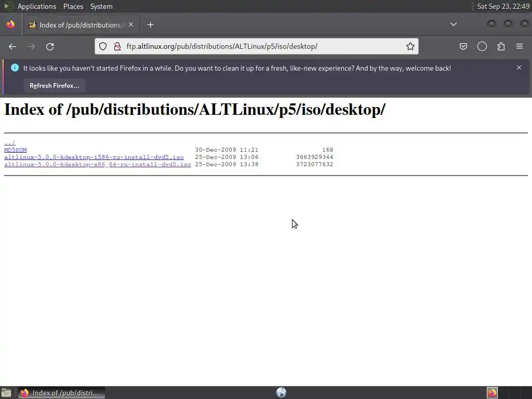The width and height of the screenshot is (532, 399).
Task: Open the Firefox account icon
Action: pyautogui.click(x=482, y=46)
